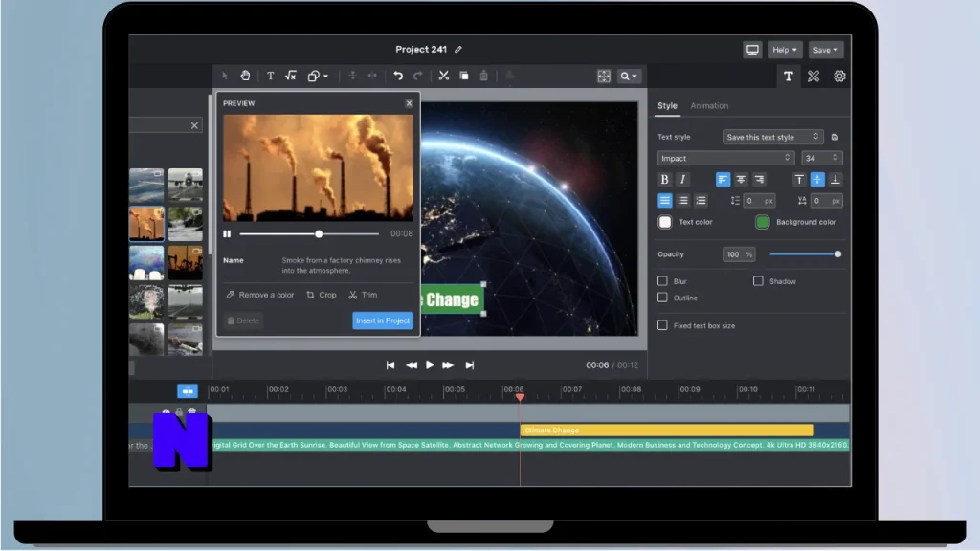Play the main timeline video
The width and height of the screenshot is (980, 551).
tap(430, 364)
